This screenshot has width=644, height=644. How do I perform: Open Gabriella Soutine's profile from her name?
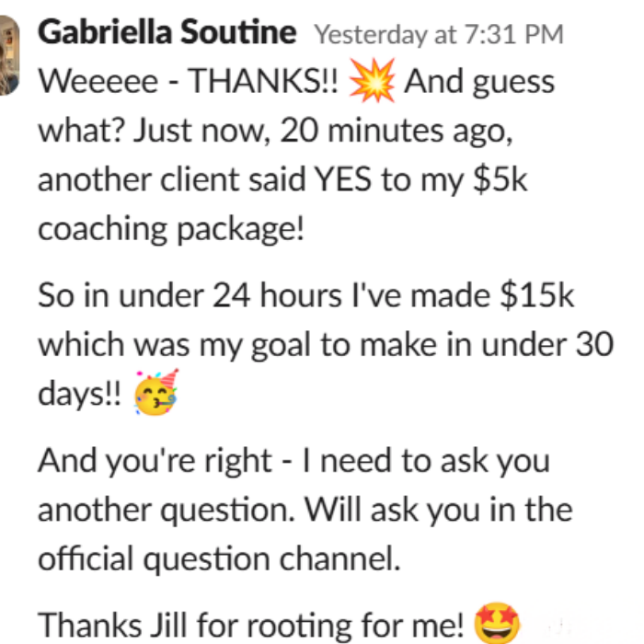tap(167, 34)
